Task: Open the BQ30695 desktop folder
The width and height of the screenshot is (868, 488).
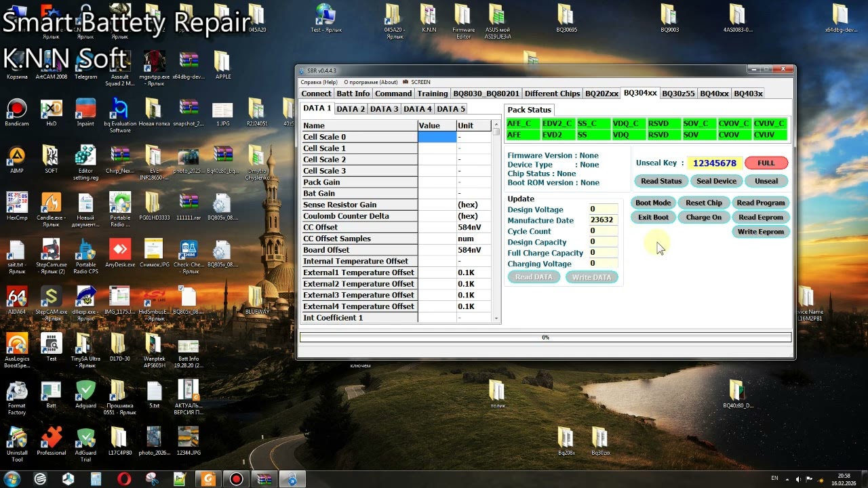Action: [566, 18]
